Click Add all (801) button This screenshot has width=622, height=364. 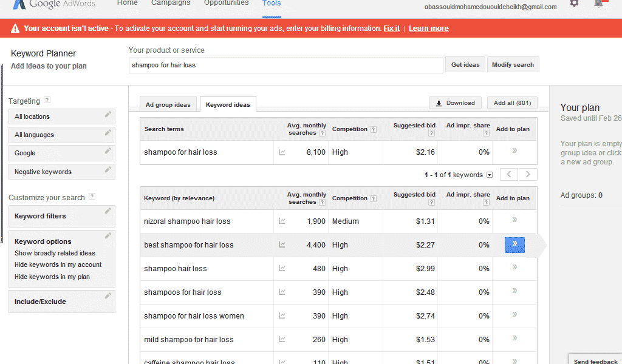[512, 103]
